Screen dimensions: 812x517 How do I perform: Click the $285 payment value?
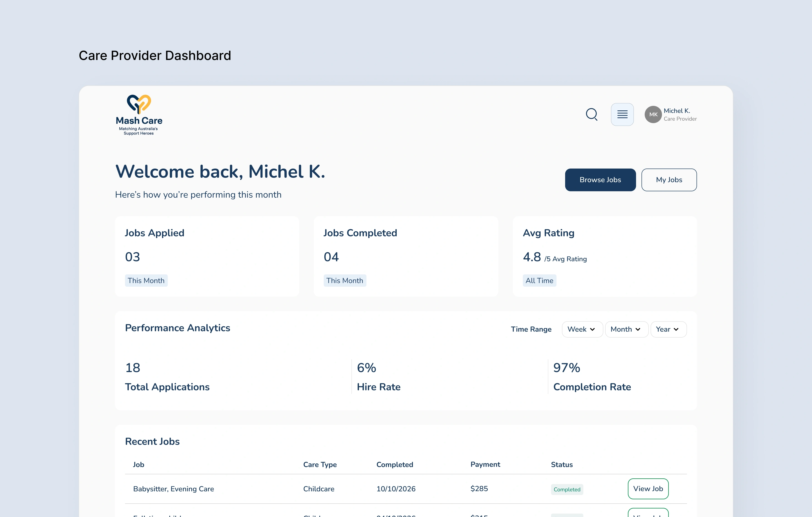(x=479, y=488)
